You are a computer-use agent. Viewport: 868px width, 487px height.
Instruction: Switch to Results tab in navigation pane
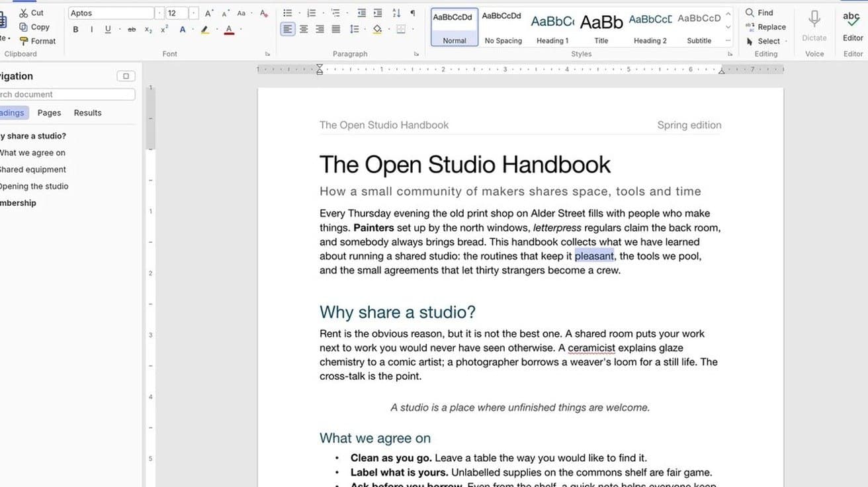coord(88,113)
